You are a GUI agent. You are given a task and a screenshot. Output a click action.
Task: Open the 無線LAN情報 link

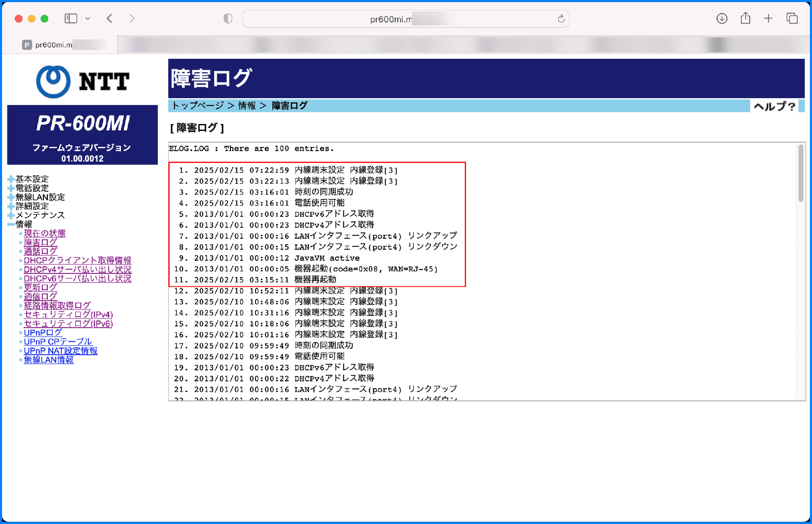tap(49, 360)
